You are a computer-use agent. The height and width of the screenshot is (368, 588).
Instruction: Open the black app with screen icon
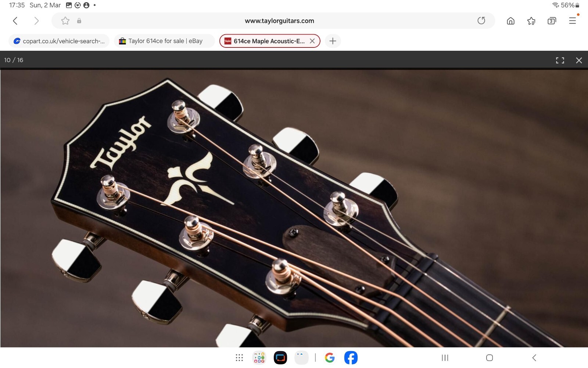280,358
